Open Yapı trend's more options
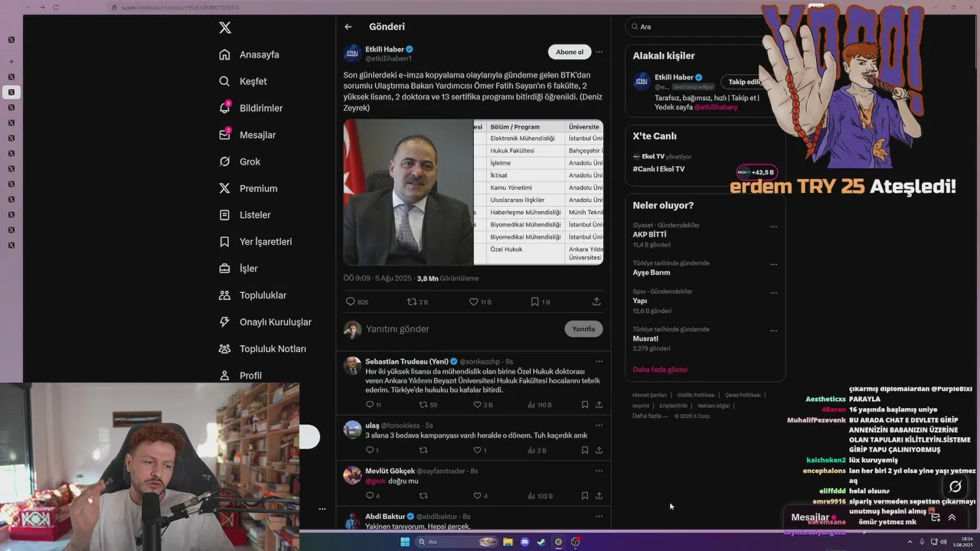 click(x=773, y=293)
